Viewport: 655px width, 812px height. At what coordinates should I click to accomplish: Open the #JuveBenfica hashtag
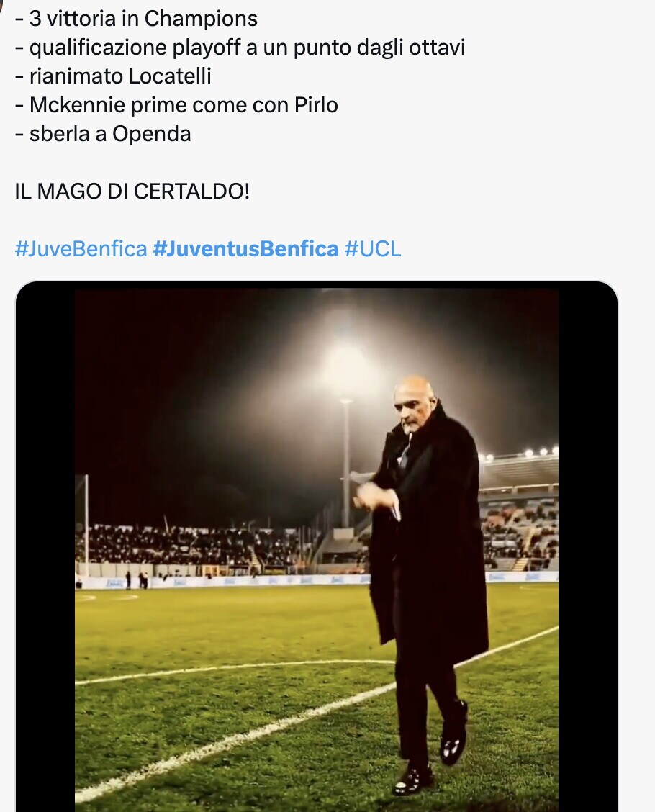pyautogui.click(x=81, y=249)
